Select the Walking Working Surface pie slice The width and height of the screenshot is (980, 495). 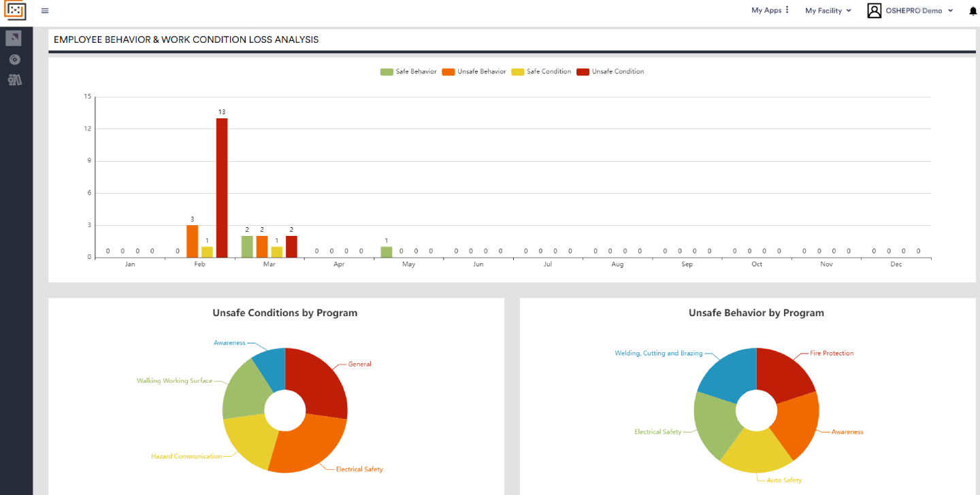coord(244,391)
